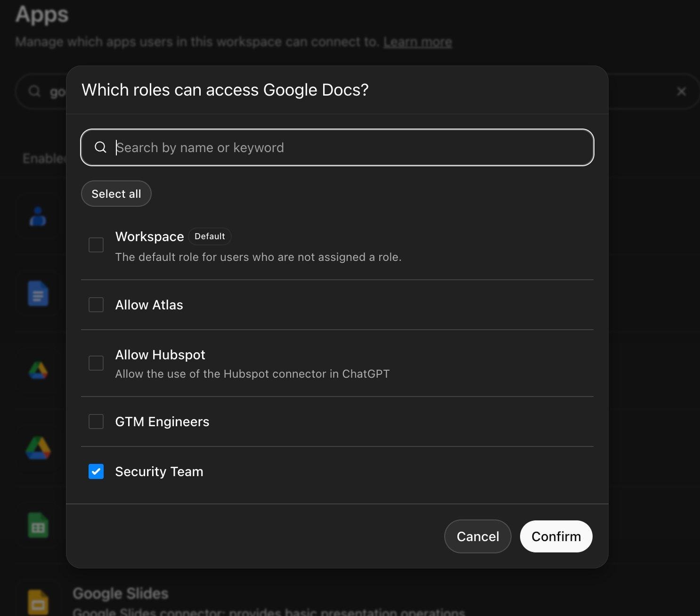The width and height of the screenshot is (700, 616).
Task: Click the Workspace role name
Action: 149,236
